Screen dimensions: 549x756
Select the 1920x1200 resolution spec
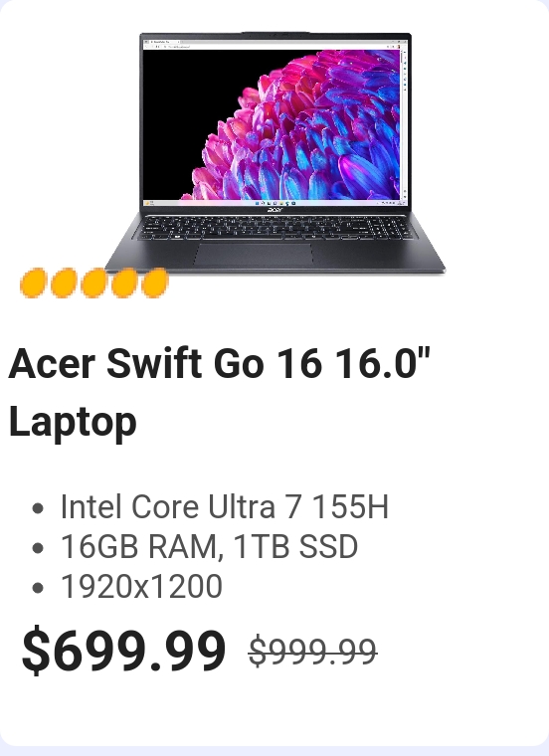coord(141,586)
